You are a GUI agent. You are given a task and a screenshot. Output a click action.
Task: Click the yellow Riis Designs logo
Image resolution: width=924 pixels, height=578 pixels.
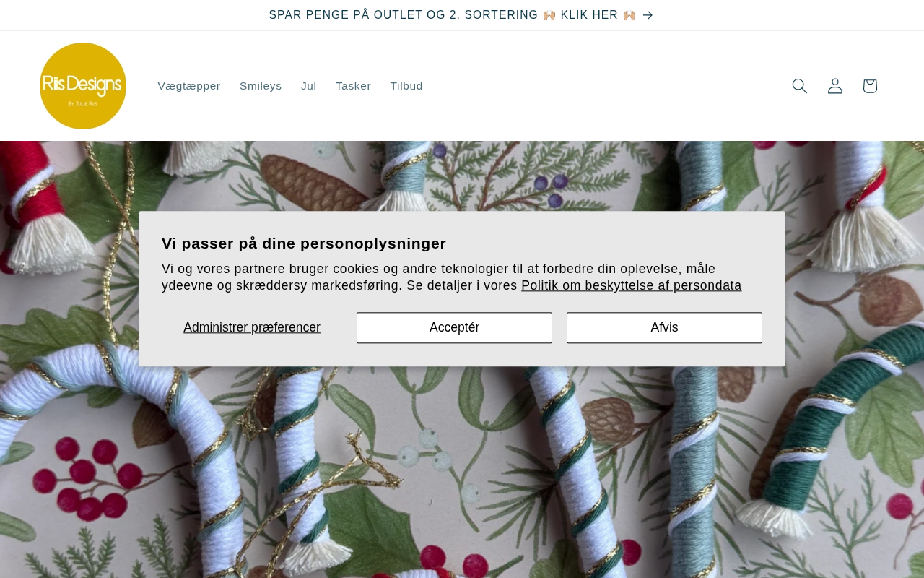point(83,86)
